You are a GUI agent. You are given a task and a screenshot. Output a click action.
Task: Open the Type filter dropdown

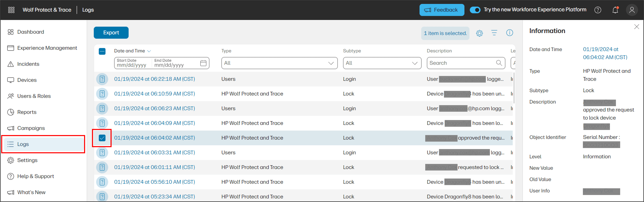(x=279, y=63)
